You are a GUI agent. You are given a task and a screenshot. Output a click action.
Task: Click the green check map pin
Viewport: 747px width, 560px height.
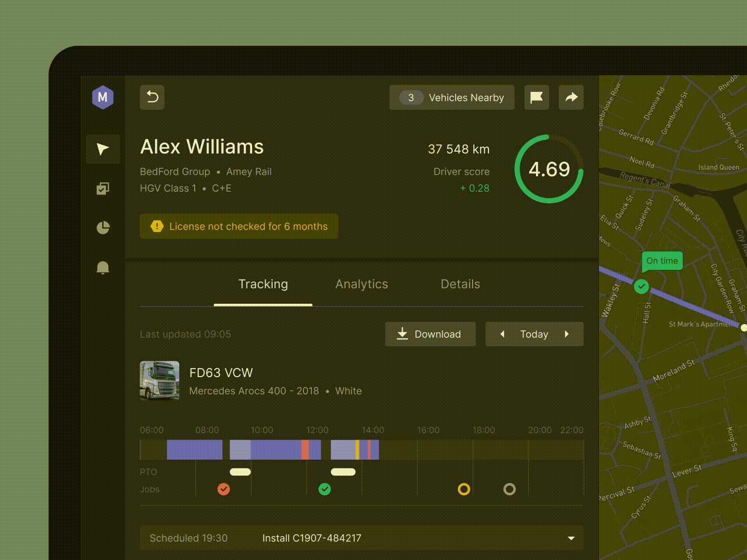coord(641,286)
